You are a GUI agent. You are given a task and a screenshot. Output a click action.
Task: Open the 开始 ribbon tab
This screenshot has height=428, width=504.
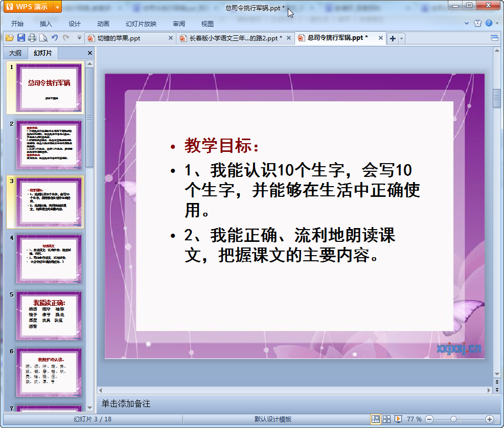17,24
